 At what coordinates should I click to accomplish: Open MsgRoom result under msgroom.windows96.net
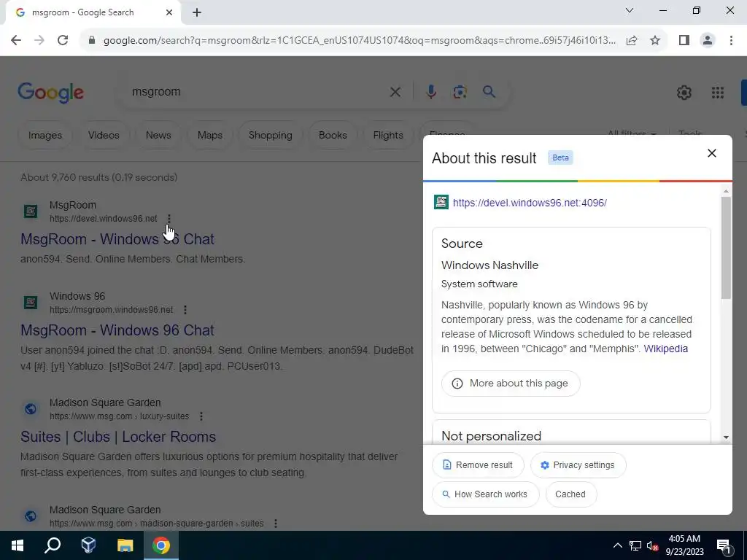coord(117,330)
